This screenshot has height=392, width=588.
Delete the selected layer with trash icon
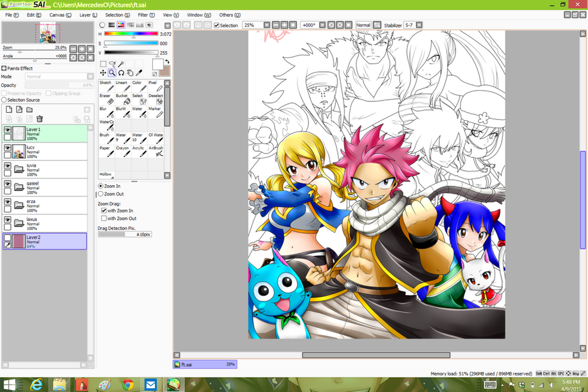(x=40, y=119)
